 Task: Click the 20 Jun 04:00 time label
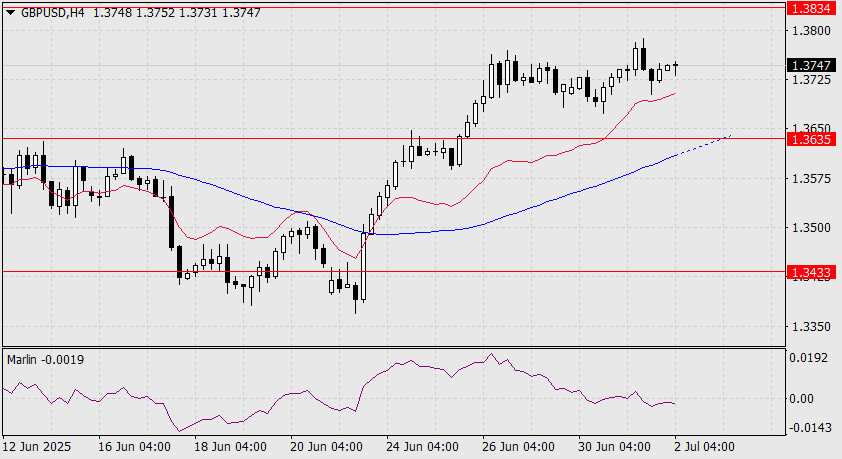click(x=326, y=447)
